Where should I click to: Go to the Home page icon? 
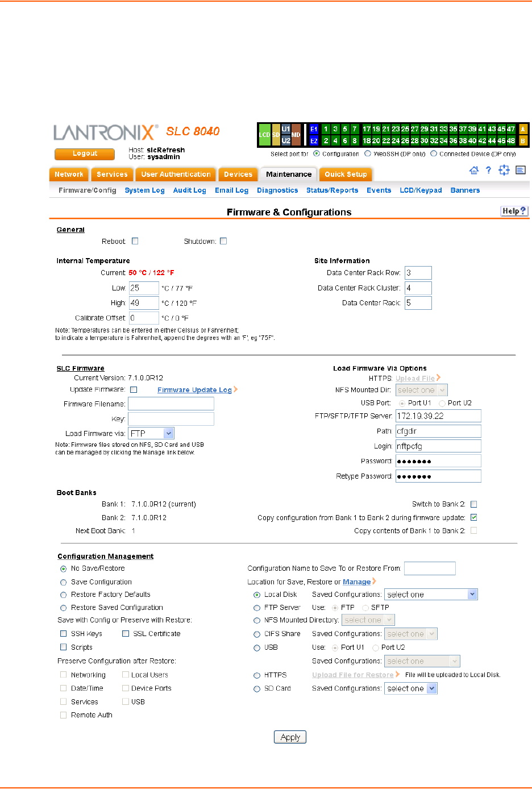(474, 171)
